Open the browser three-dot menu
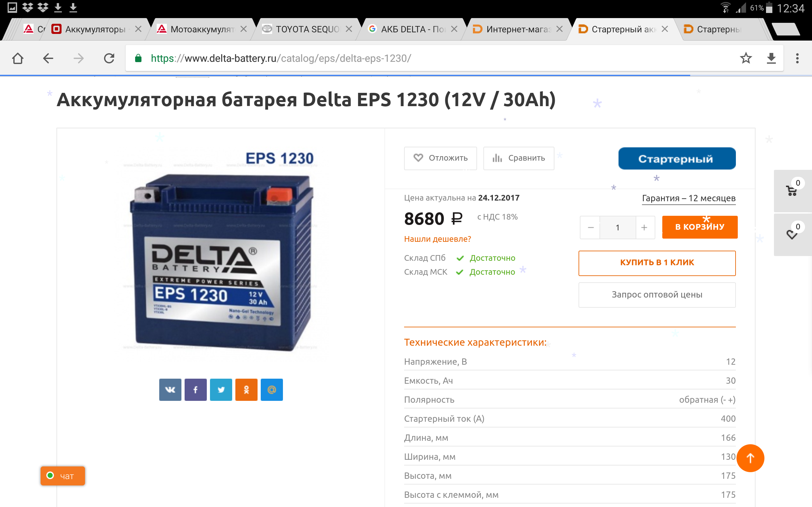Viewport: 812px width, 507px height. 797,58
